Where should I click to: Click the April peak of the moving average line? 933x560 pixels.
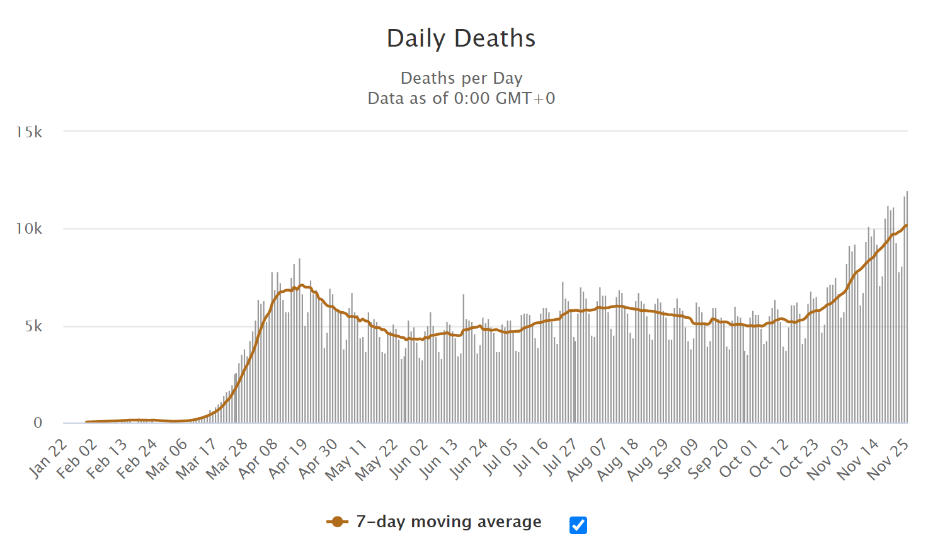tap(302, 285)
